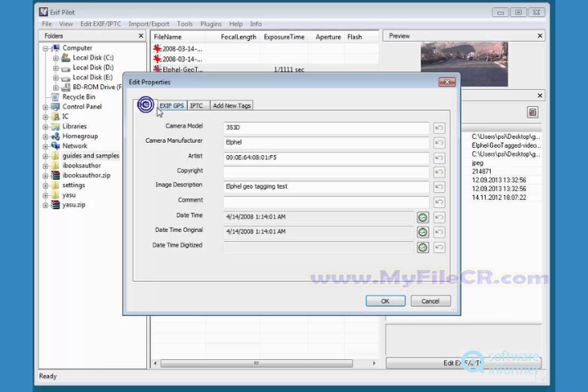The width and height of the screenshot is (588, 392).
Task: Revert the Date Time Digitized field value
Action: pyautogui.click(x=439, y=247)
